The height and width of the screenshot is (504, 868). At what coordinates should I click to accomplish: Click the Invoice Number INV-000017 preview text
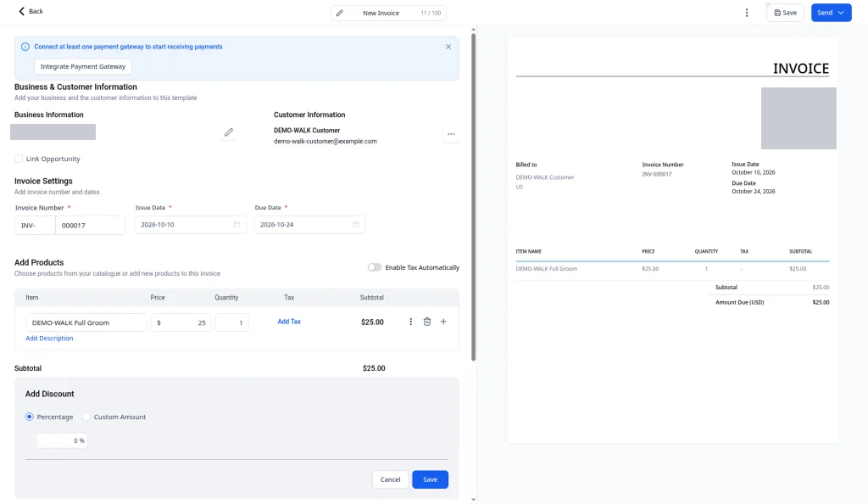pyautogui.click(x=657, y=174)
